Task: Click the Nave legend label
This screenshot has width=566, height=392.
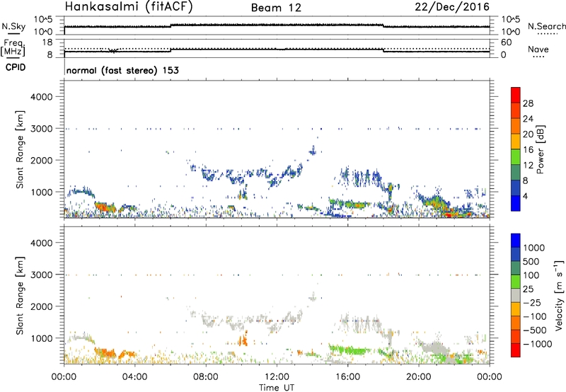Action: tap(538, 49)
